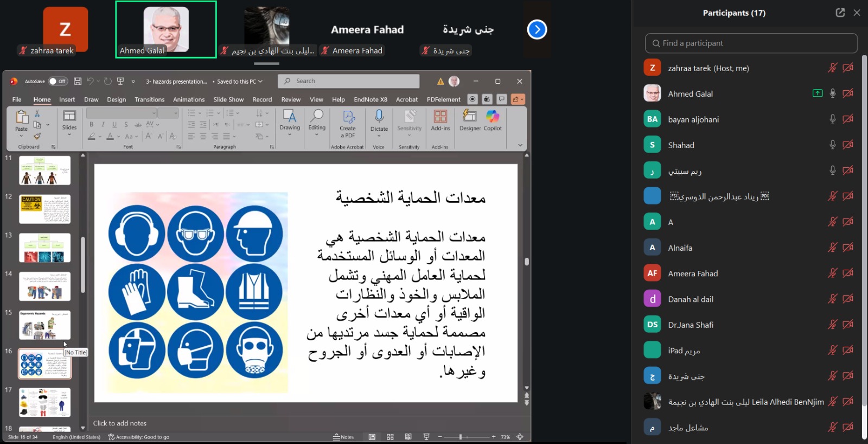Toggle the AutoSave switch
Viewport: 868px width, 444px height.
click(57, 81)
